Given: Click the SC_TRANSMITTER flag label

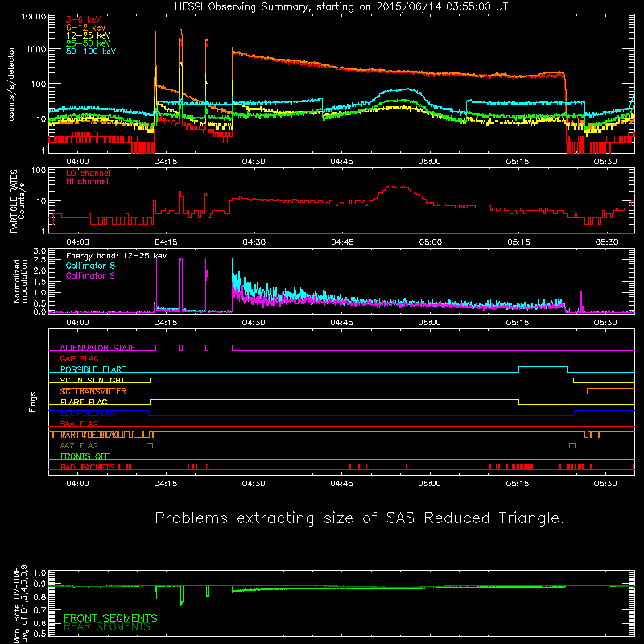Looking at the screenshot, I should coord(93,391).
